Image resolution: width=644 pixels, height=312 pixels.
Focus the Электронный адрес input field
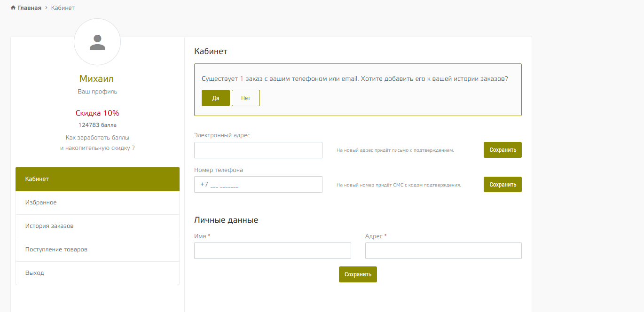pyautogui.click(x=258, y=150)
